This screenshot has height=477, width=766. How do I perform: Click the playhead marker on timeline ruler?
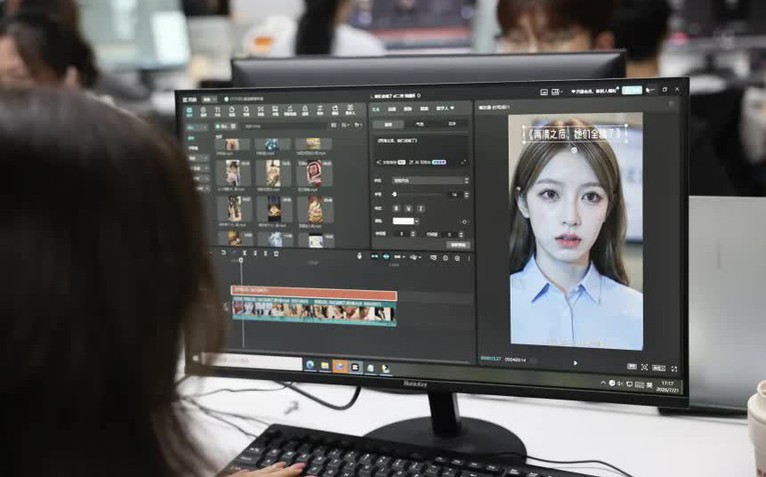click(x=241, y=260)
